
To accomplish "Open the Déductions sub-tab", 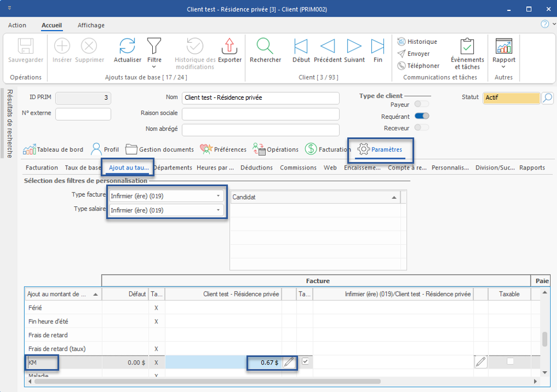I will click(x=257, y=168).
